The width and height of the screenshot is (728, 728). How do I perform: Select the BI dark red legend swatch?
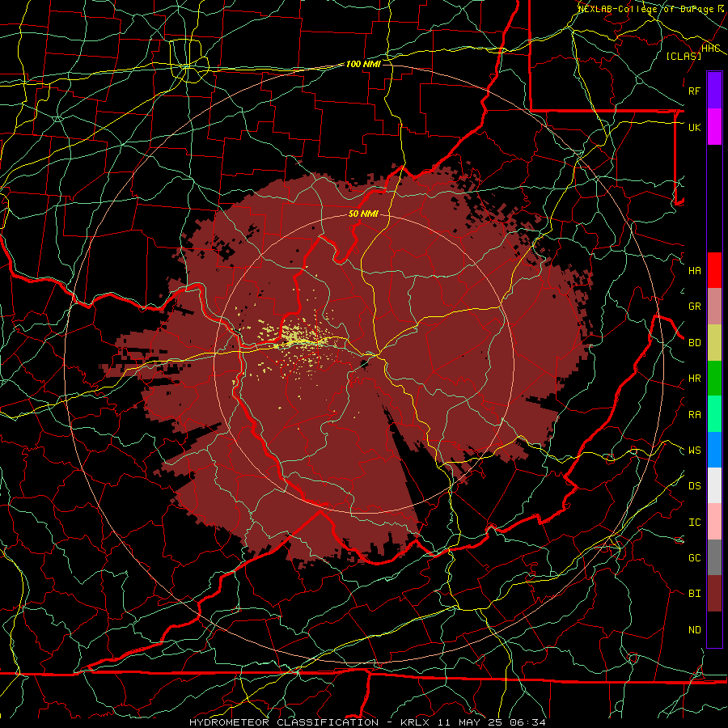(x=714, y=594)
